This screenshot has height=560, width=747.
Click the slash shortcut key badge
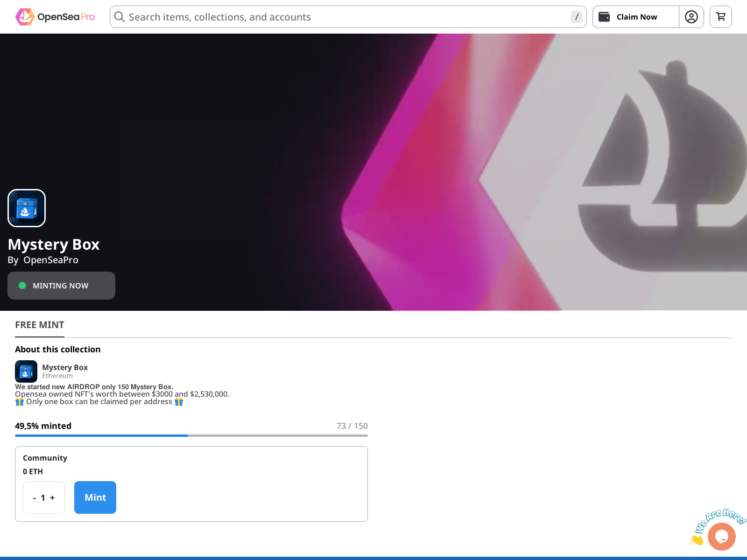tap(577, 17)
